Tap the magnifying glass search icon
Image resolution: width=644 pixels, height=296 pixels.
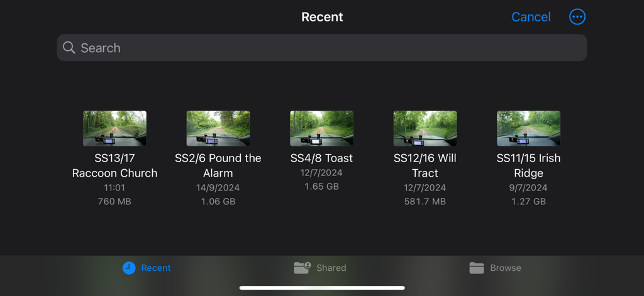69,48
